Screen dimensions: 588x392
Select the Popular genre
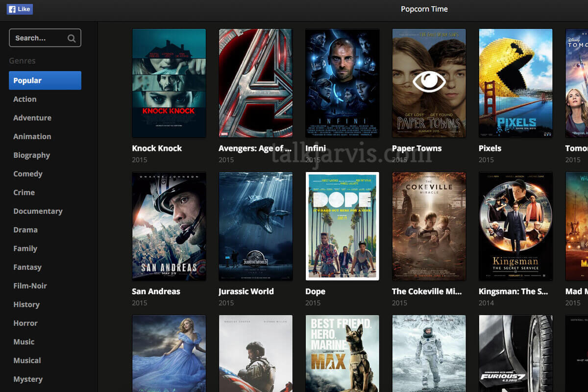[45, 80]
